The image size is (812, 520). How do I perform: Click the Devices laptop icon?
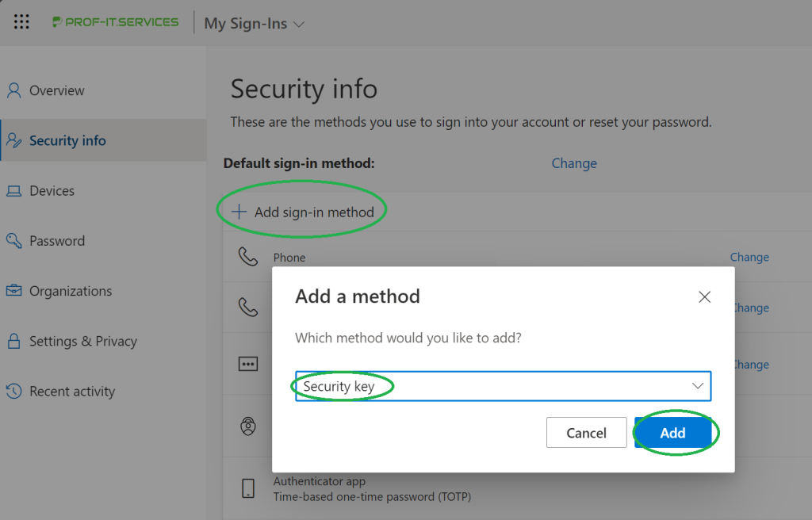click(x=13, y=191)
